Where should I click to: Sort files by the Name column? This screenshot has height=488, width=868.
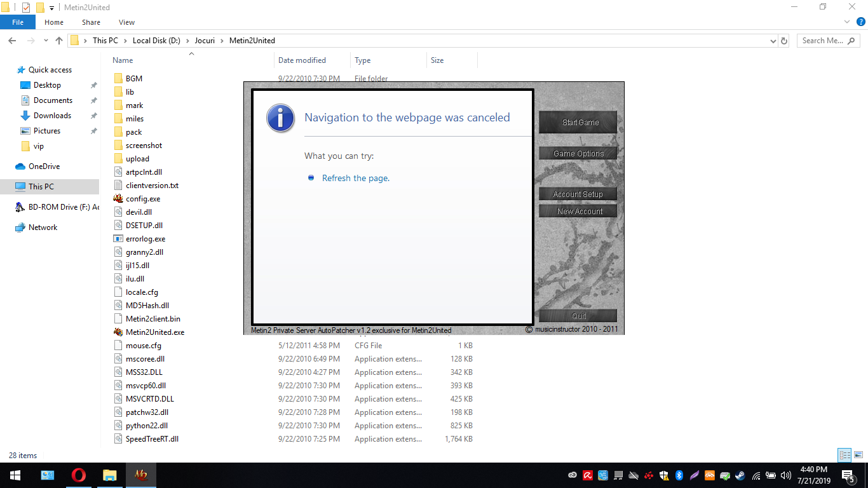[123, 60]
